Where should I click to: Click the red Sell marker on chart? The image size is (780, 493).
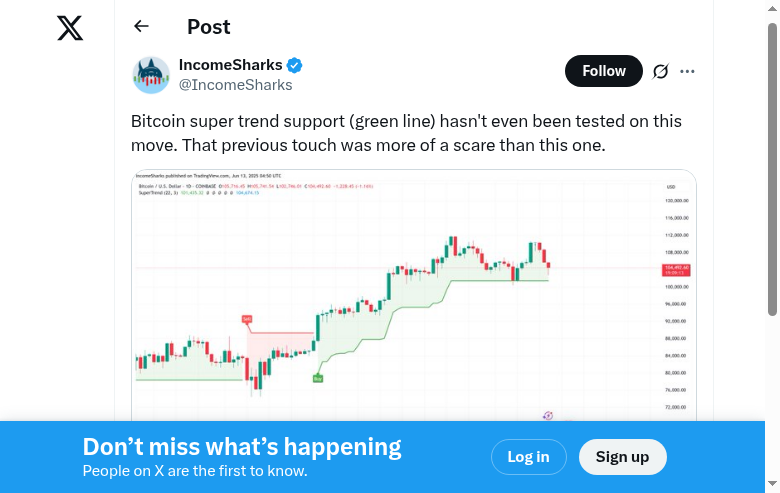[x=246, y=320]
